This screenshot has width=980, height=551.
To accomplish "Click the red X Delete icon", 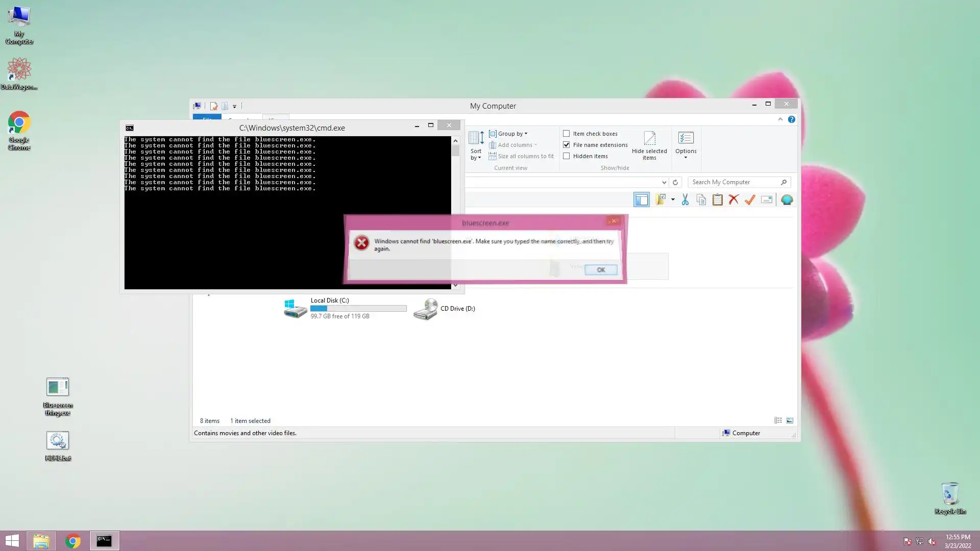I will (x=733, y=200).
